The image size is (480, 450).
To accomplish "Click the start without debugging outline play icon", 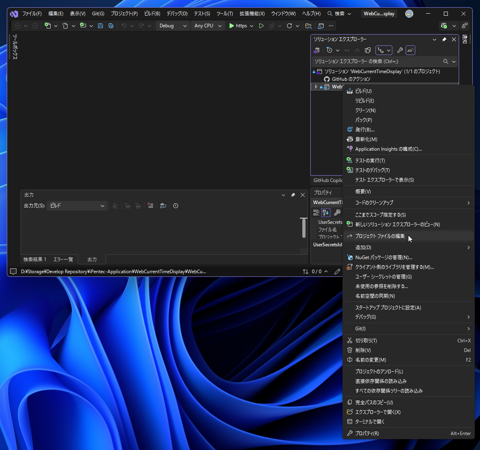I will click(x=261, y=26).
